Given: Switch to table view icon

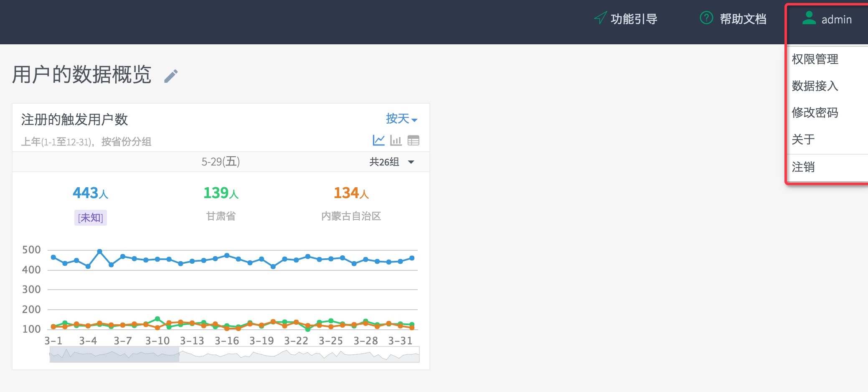Looking at the screenshot, I should pos(413,140).
